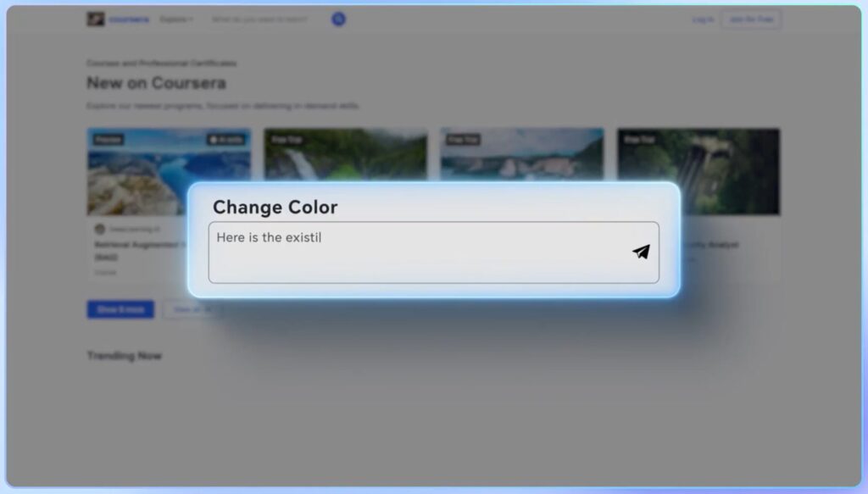The image size is (868, 494).
Task: Expand the Explore dropdown menu
Action: click(x=177, y=19)
